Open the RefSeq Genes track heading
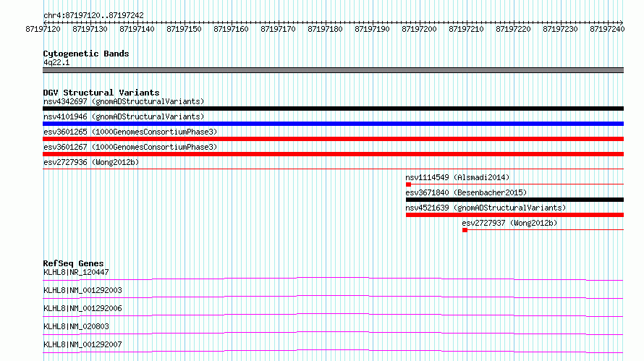 (74, 263)
